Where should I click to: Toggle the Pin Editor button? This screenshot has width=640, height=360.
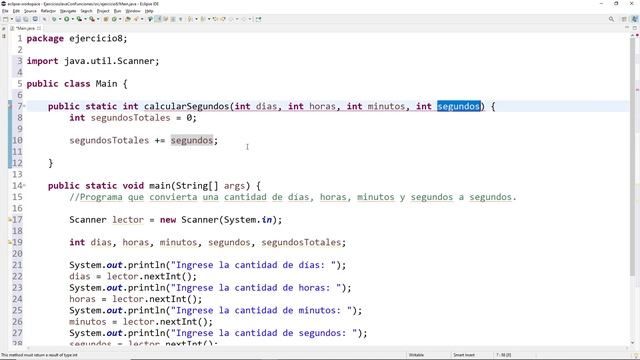tap(258, 19)
